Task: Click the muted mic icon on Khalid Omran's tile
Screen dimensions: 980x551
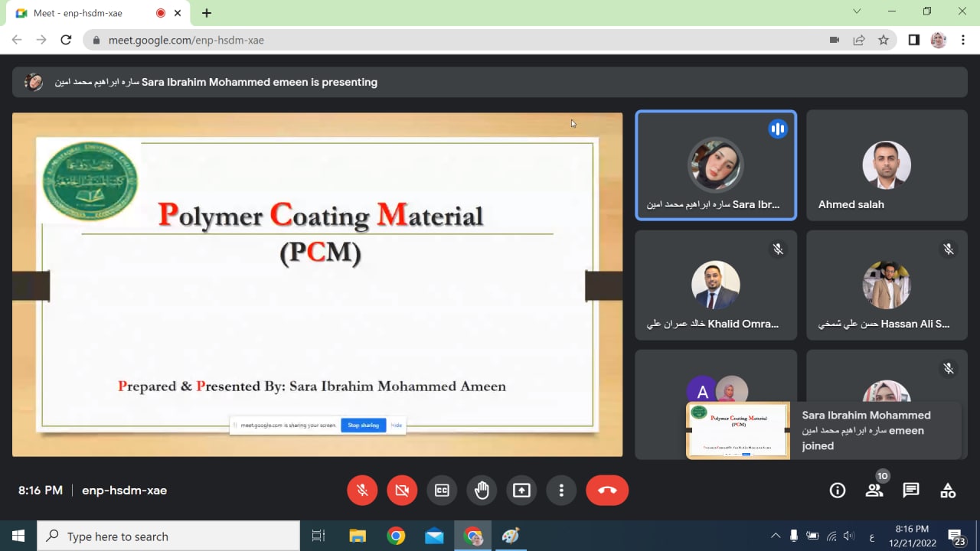Action: (778, 249)
